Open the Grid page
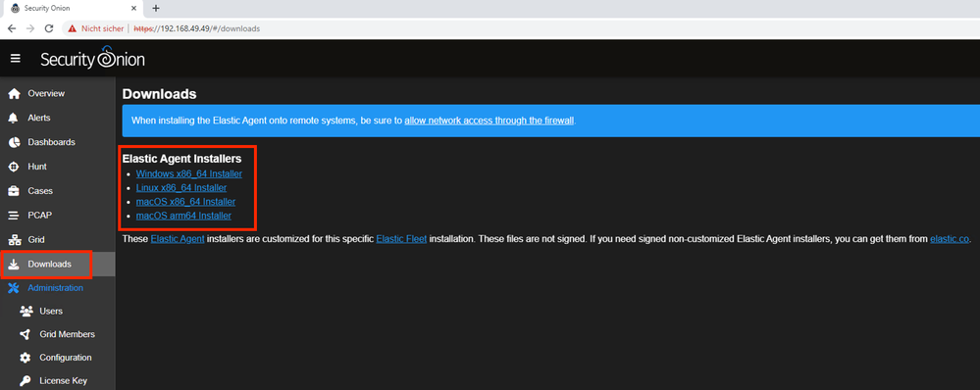980x390 pixels. tap(58, 240)
